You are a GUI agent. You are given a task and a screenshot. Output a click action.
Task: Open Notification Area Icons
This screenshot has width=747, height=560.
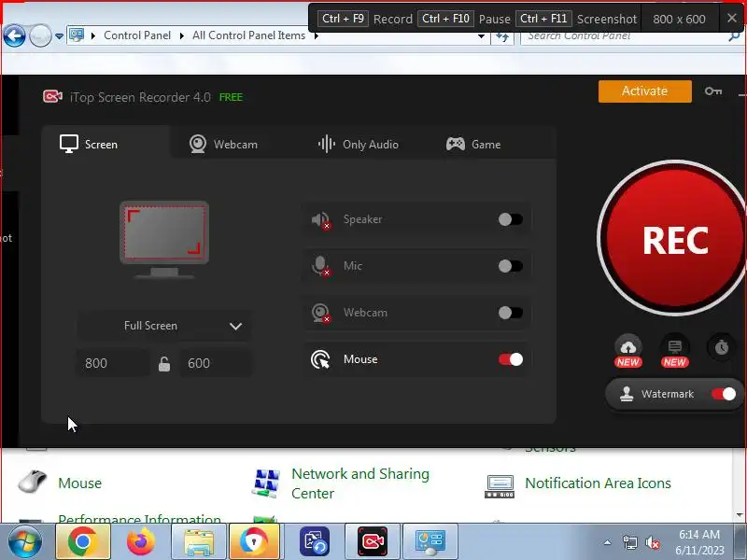[598, 483]
